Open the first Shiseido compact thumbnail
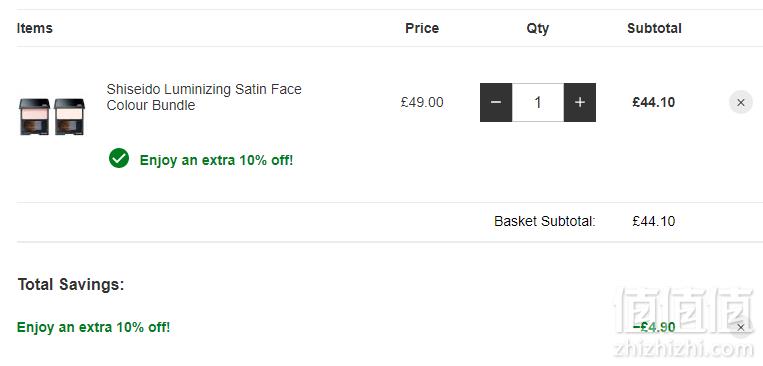This screenshot has width=763, height=366. [34, 117]
